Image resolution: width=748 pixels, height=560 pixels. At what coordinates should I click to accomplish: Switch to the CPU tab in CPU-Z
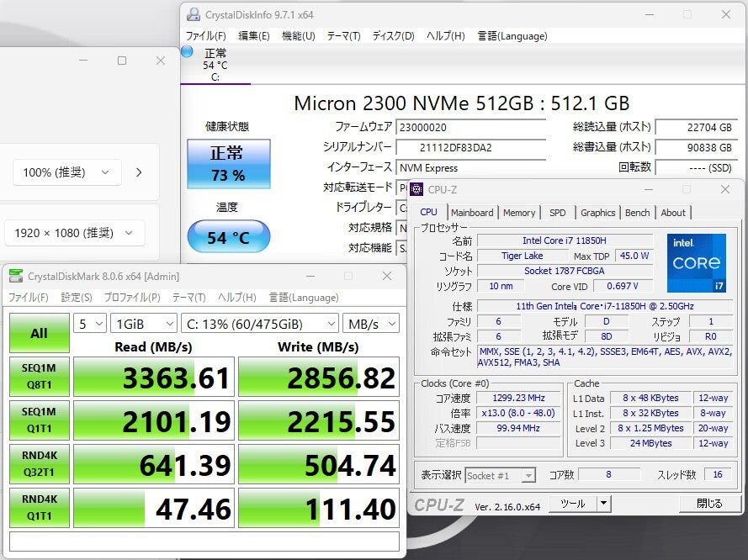pos(428,212)
